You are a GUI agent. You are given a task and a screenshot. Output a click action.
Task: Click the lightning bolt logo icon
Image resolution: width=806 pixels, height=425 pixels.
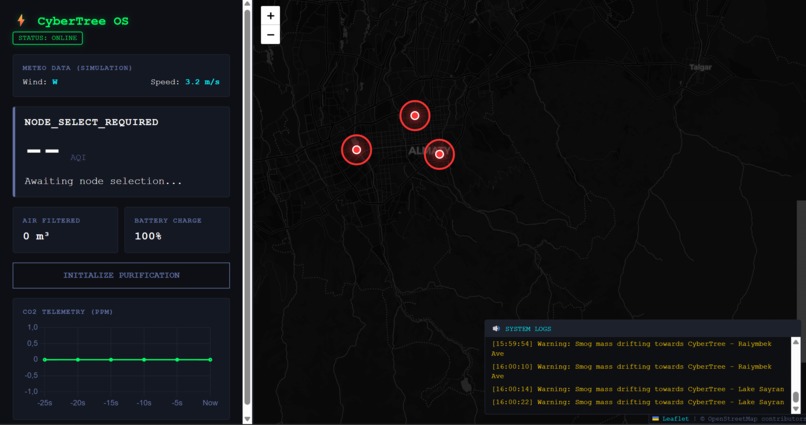[21, 21]
